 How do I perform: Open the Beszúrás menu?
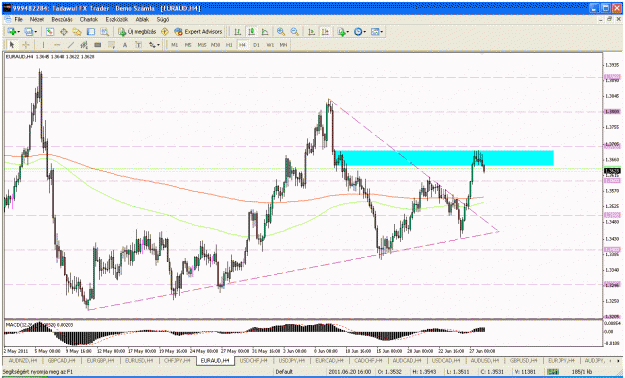[x=62, y=19]
